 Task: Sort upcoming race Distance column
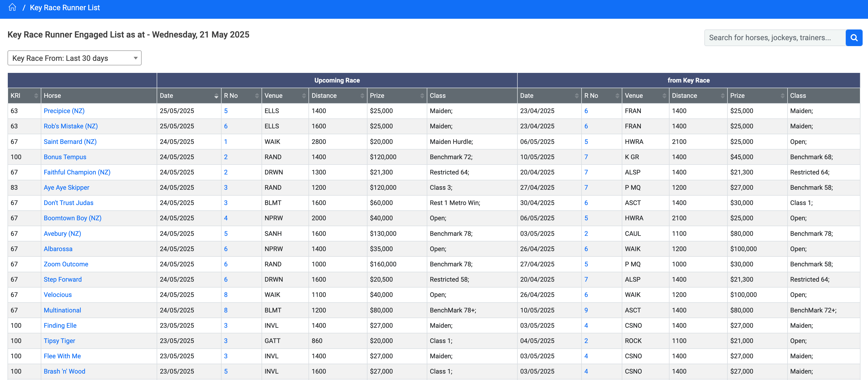362,96
